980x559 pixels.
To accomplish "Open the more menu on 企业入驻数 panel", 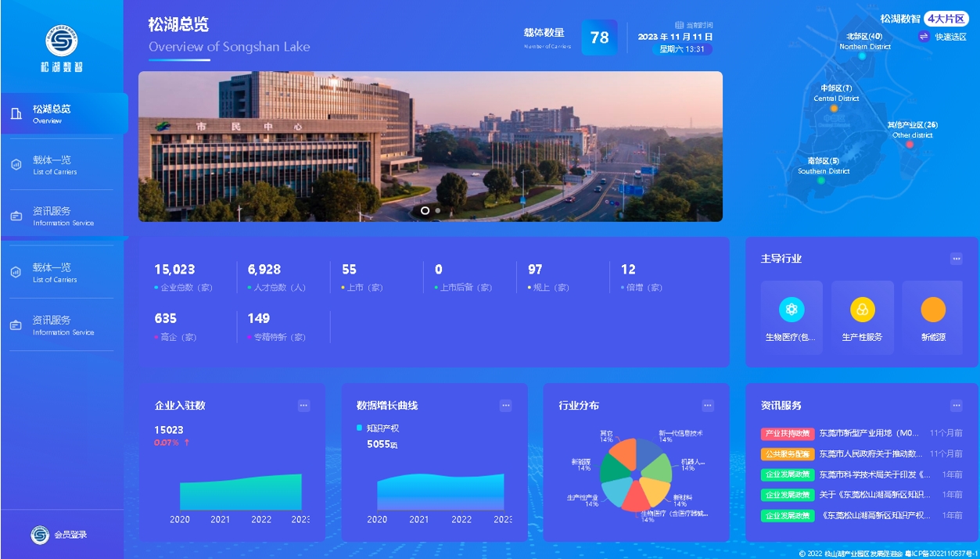I will coord(303,405).
